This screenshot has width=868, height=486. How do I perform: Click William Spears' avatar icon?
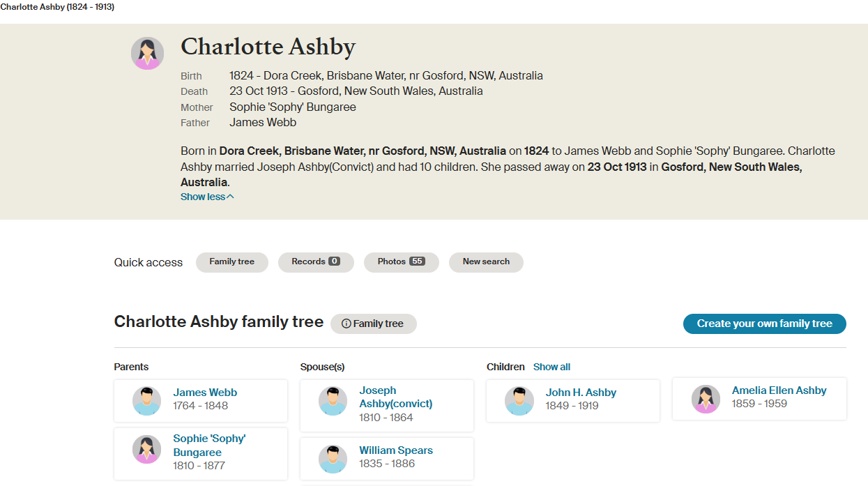tap(333, 460)
